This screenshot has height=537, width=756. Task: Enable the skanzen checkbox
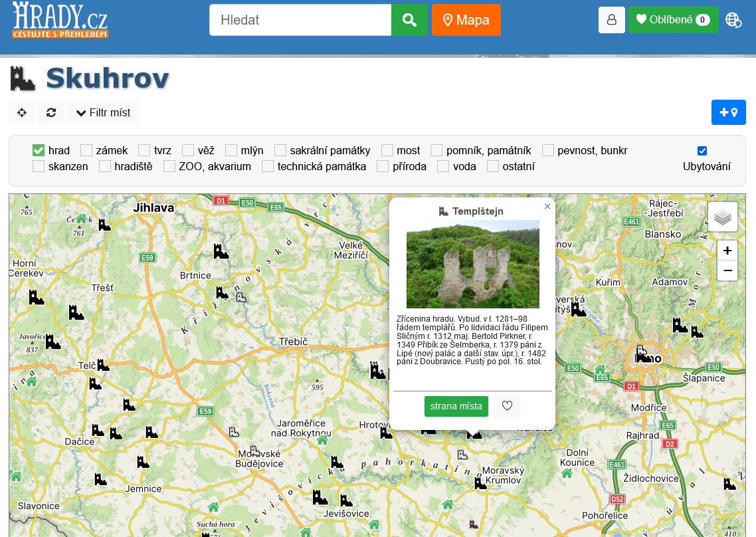39,166
